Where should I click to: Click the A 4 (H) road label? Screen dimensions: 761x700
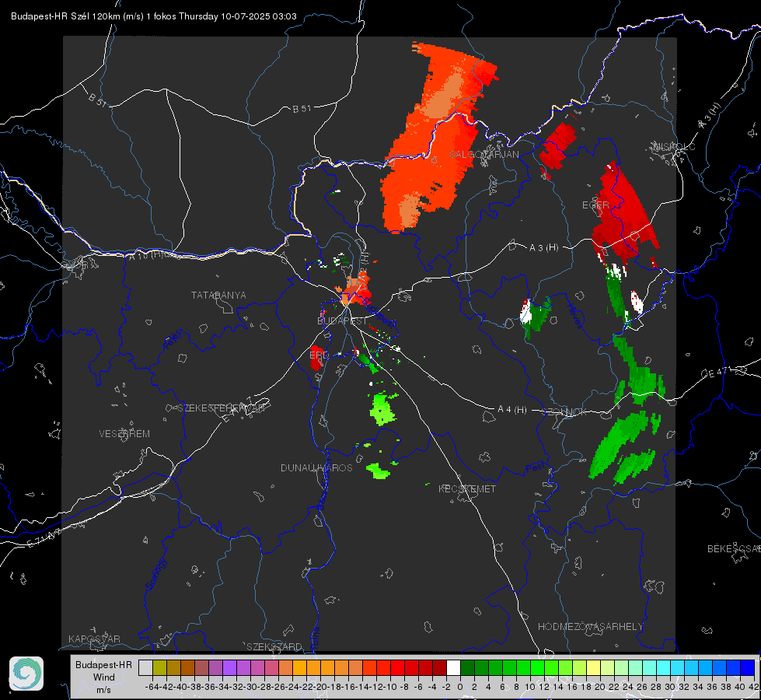click(x=512, y=410)
